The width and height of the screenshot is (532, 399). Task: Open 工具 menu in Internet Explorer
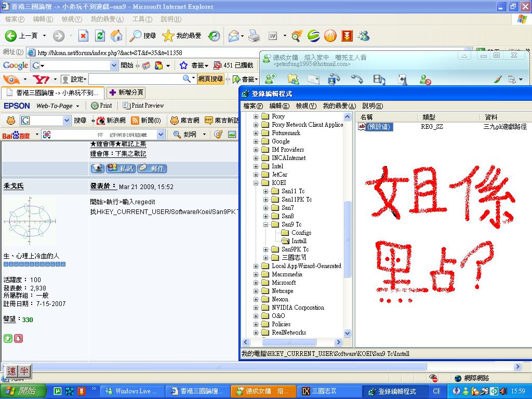(142, 19)
